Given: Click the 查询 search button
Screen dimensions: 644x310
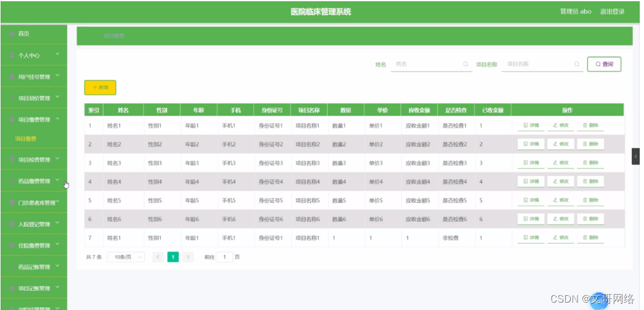Looking at the screenshot, I should (604, 65).
